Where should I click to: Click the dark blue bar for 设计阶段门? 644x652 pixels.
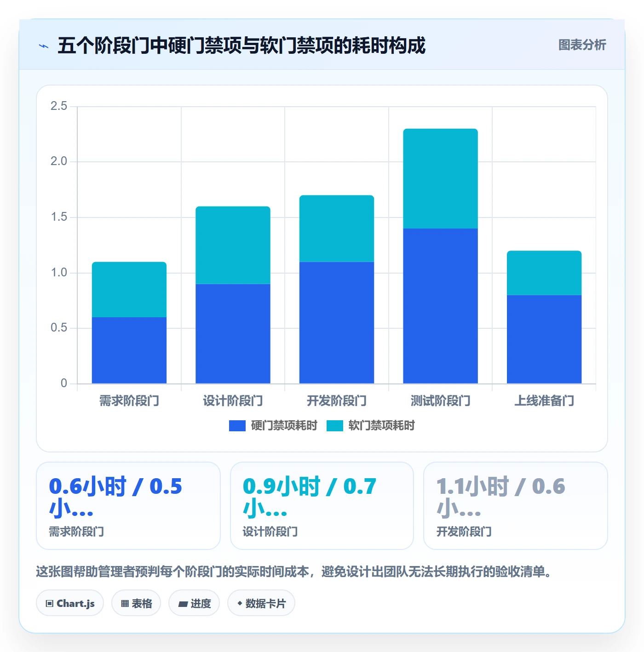233,334
